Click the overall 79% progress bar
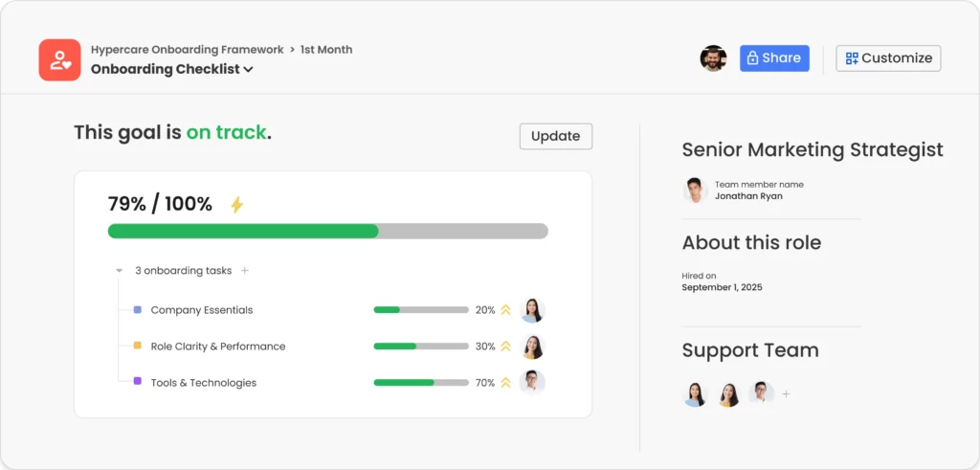980x470 pixels. tap(327, 231)
